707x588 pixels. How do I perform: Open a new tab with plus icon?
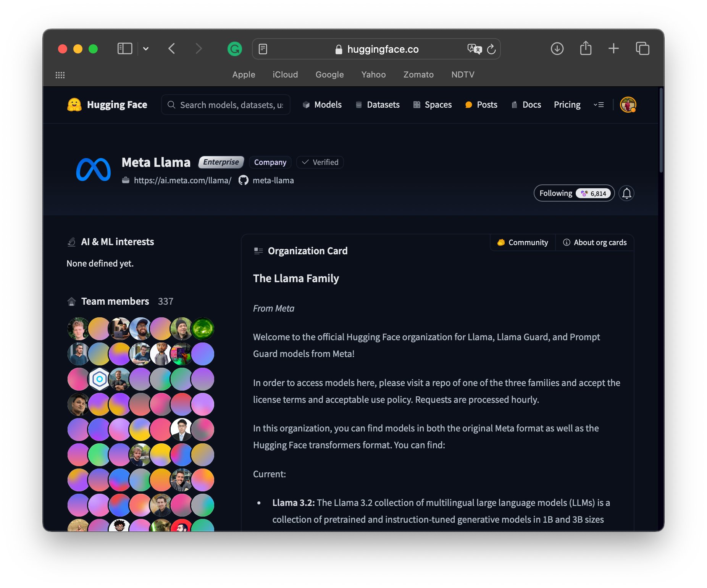[x=613, y=48]
